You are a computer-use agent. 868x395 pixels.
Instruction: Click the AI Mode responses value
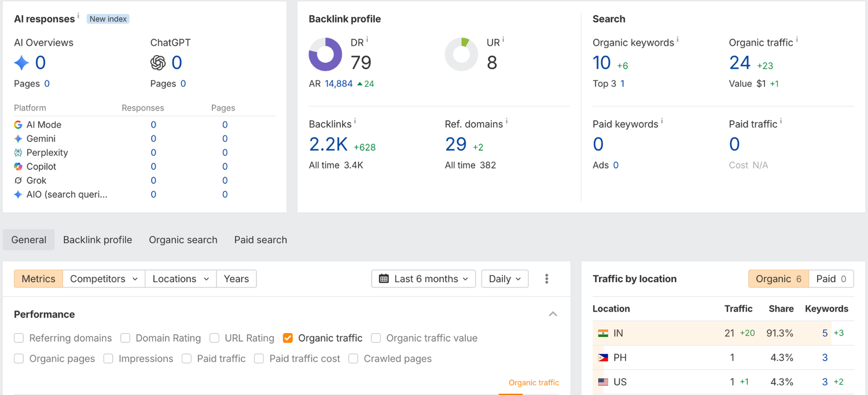(153, 125)
